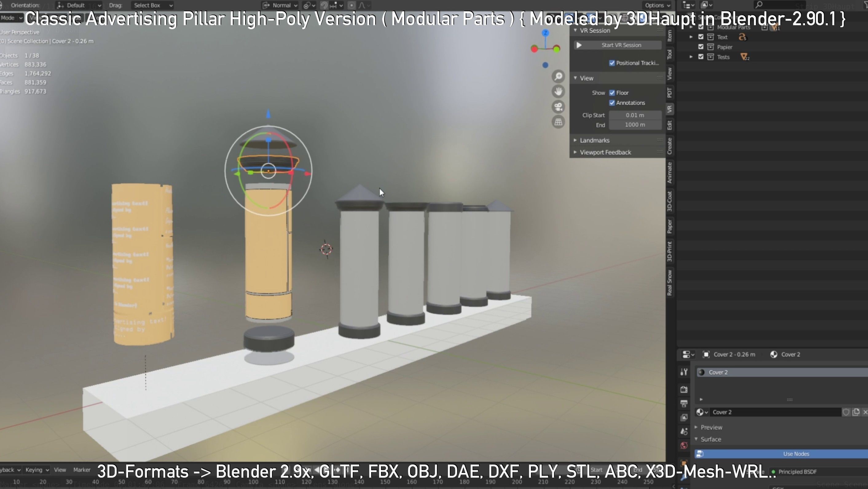The image size is (868, 489).
Task: Uncheck the Show Floor checkbox
Action: [x=612, y=93]
